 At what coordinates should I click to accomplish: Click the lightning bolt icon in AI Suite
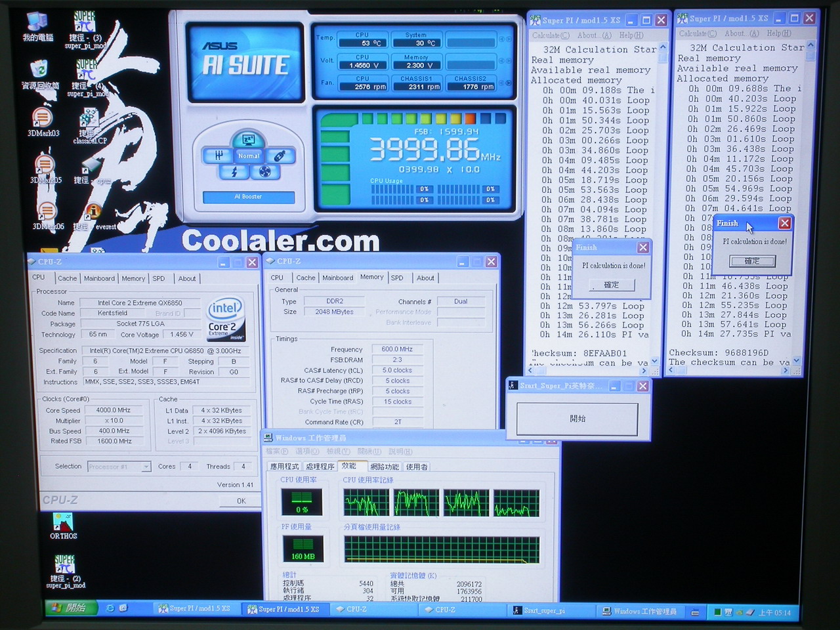[x=234, y=172]
